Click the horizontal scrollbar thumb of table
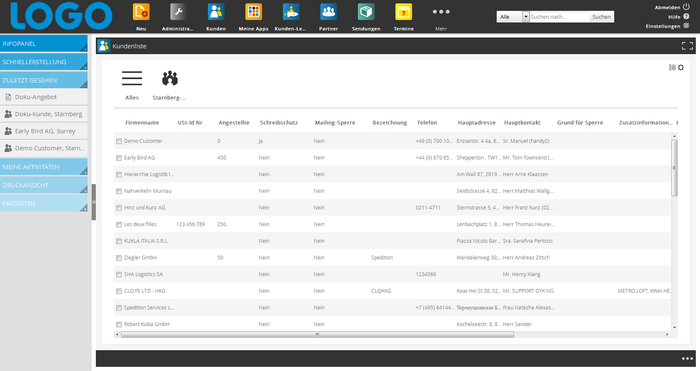Image resolution: width=700 pixels, height=371 pixels. click(317, 334)
